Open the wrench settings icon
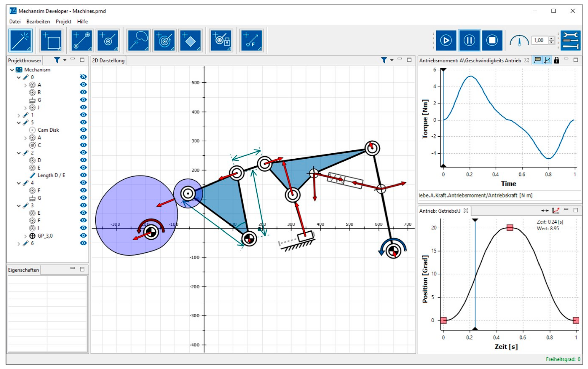This screenshot has width=588, height=369. 570,40
